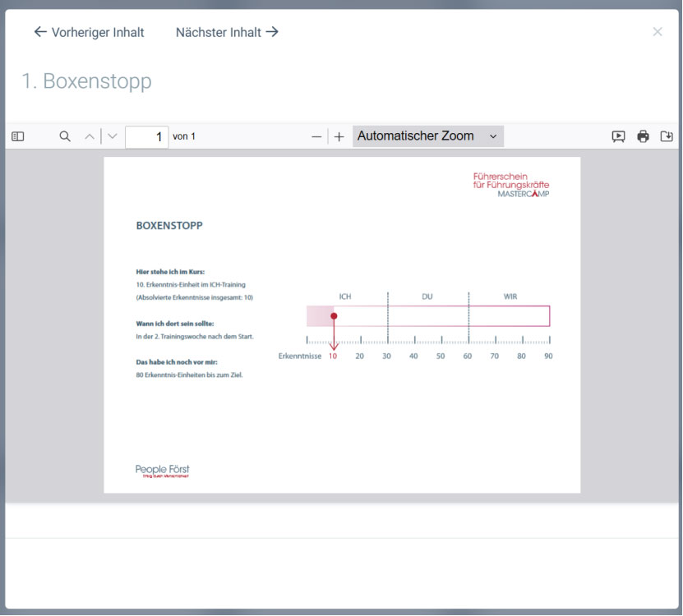
Task: Download the PDF file
Action: [x=667, y=136]
